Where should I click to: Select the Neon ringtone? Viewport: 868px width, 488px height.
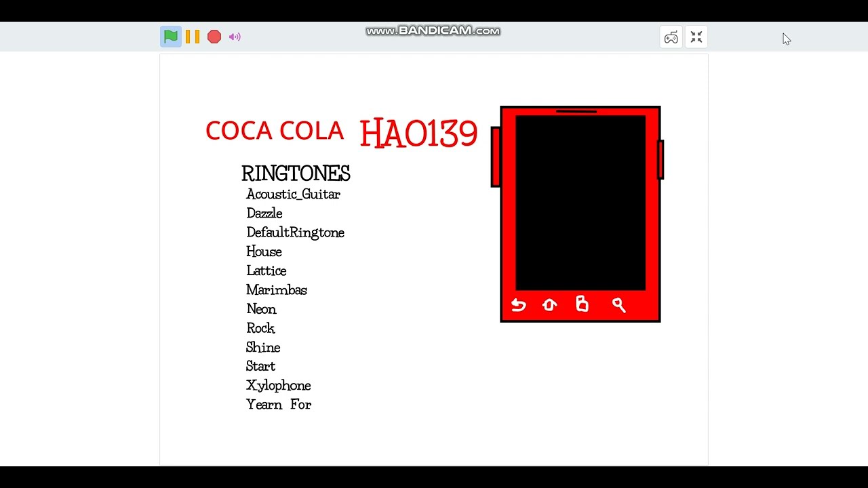click(261, 309)
